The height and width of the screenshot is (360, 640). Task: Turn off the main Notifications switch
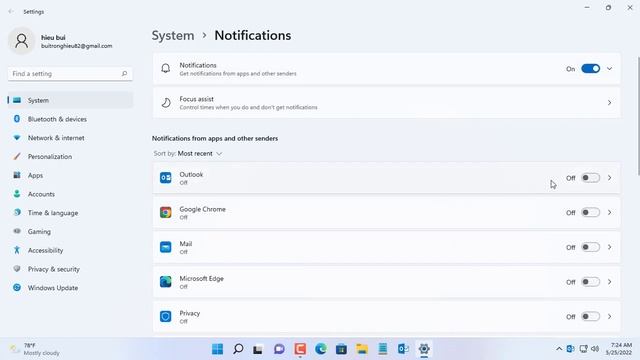pos(590,69)
